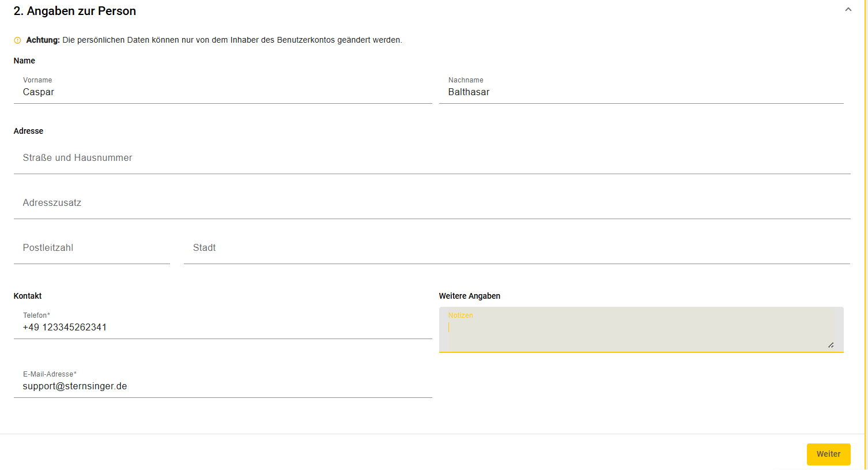Click the 'Adresse' heading label
The width and height of the screenshot is (868, 470).
click(x=28, y=131)
